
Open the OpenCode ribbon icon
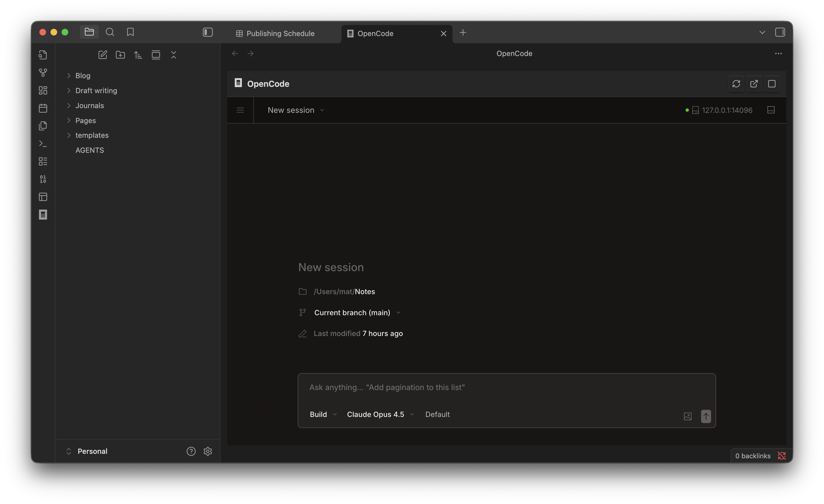click(43, 215)
